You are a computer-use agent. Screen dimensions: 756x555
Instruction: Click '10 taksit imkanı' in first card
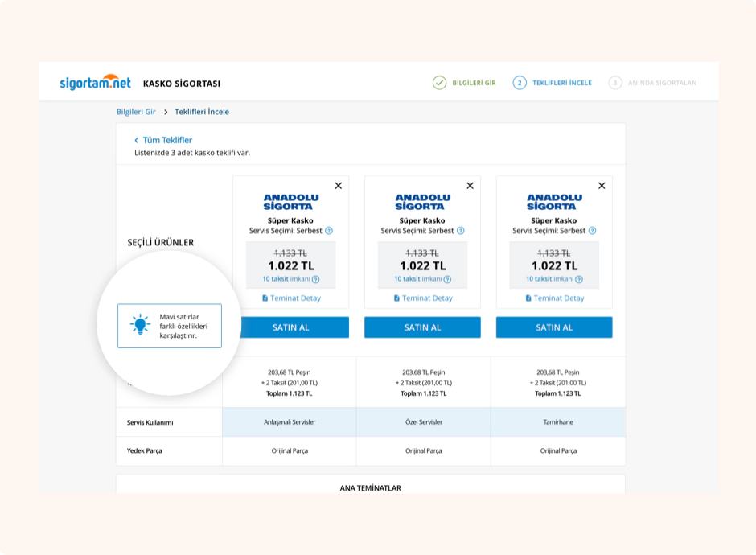[286, 278]
